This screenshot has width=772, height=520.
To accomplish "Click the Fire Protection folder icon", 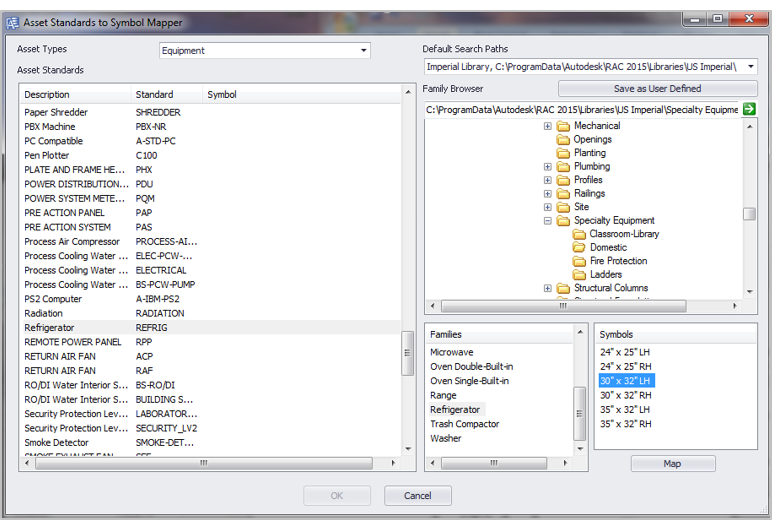I will pyautogui.click(x=580, y=261).
